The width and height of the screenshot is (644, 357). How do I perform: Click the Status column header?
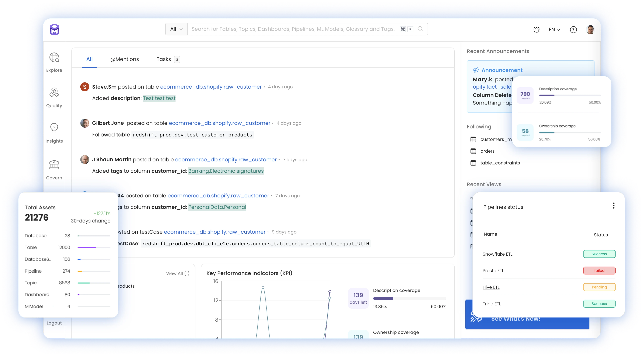(x=600, y=235)
